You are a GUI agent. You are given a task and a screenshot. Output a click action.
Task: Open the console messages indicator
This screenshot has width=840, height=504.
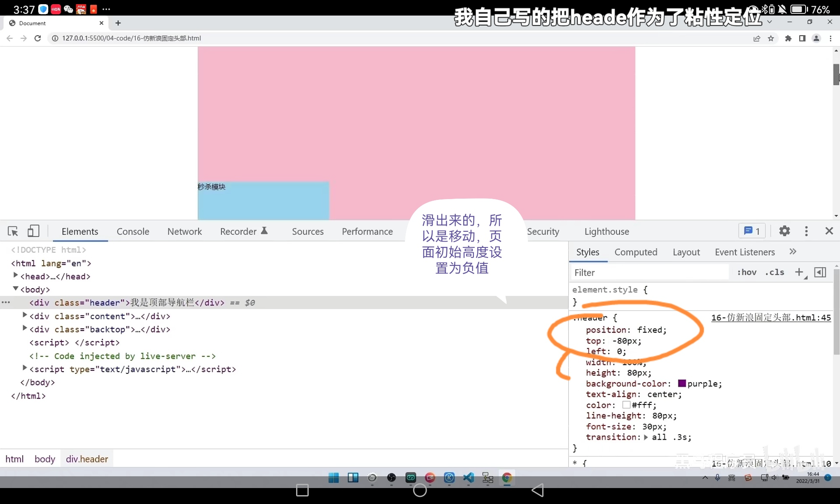(x=751, y=231)
